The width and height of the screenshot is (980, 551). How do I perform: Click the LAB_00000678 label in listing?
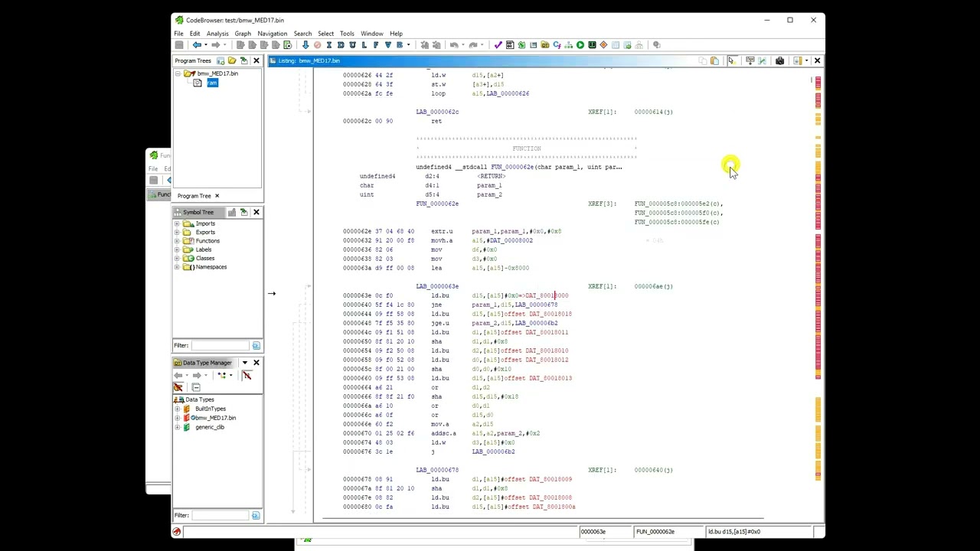click(x=437, y=470)
